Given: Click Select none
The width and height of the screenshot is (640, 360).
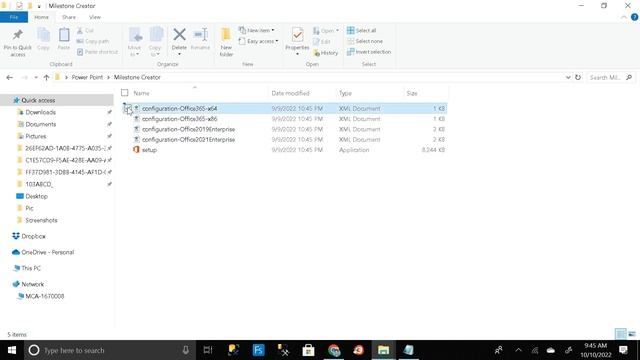Looking at the screenshot, I should click(x=365, y=41).
